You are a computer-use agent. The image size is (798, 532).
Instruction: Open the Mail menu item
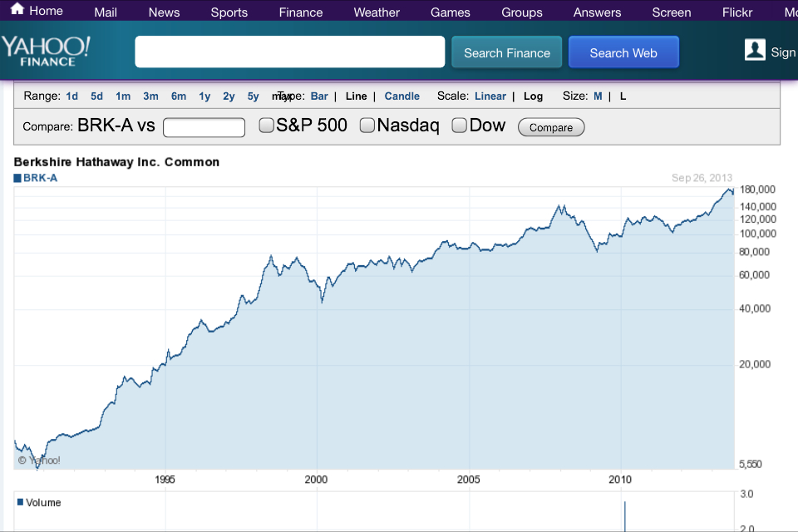click(106, 12)
